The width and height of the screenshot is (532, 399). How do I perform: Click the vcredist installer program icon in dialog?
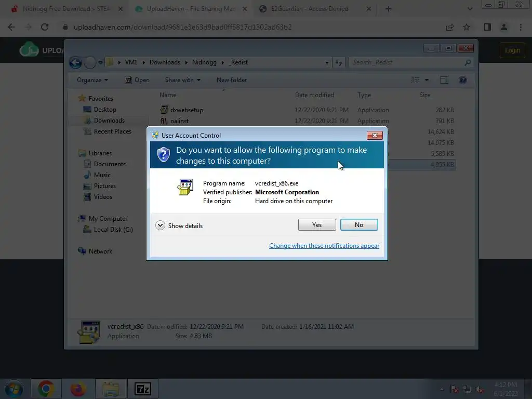(x=185, y=187)
